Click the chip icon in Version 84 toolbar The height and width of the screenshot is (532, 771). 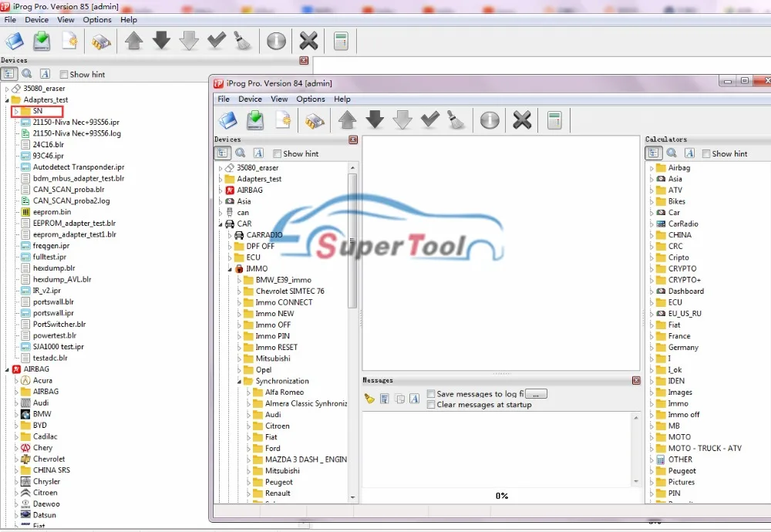[x=315, y=121]
